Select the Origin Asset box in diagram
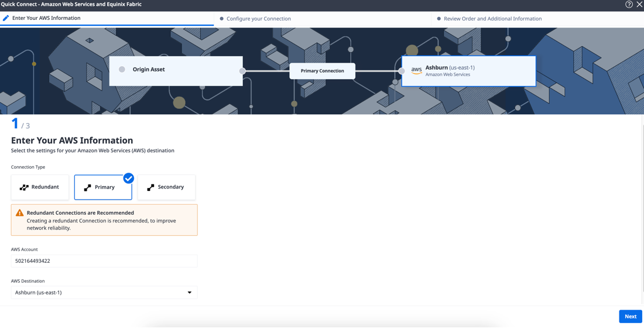This screenshot has width=644, height=329. pyautogui.click(x=176, y=71)
